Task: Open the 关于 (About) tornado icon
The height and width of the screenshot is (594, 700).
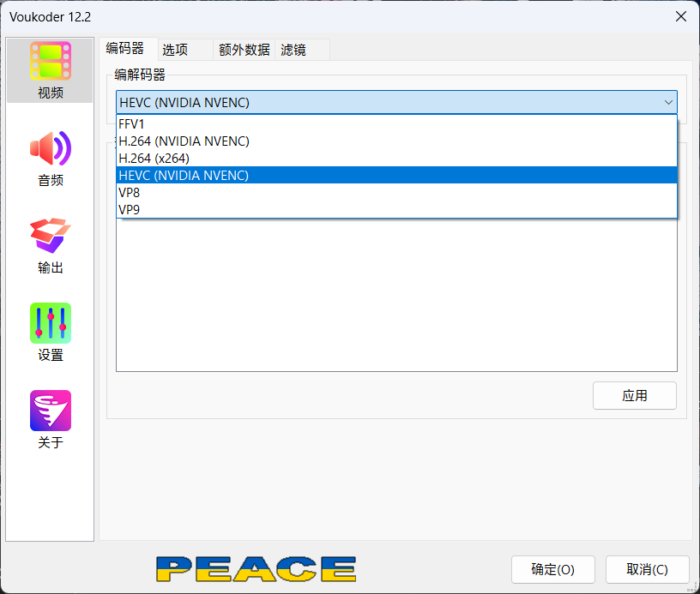Action: click(x=51, y=411)
